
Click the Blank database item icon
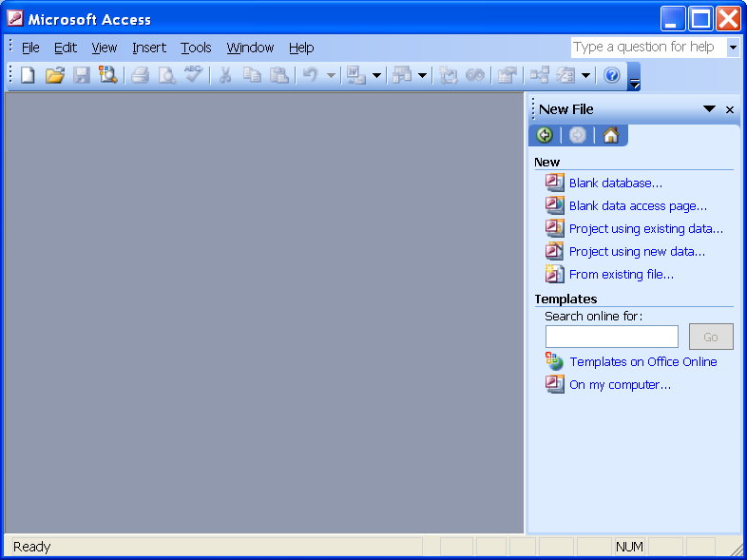click(x=554, y=183)
